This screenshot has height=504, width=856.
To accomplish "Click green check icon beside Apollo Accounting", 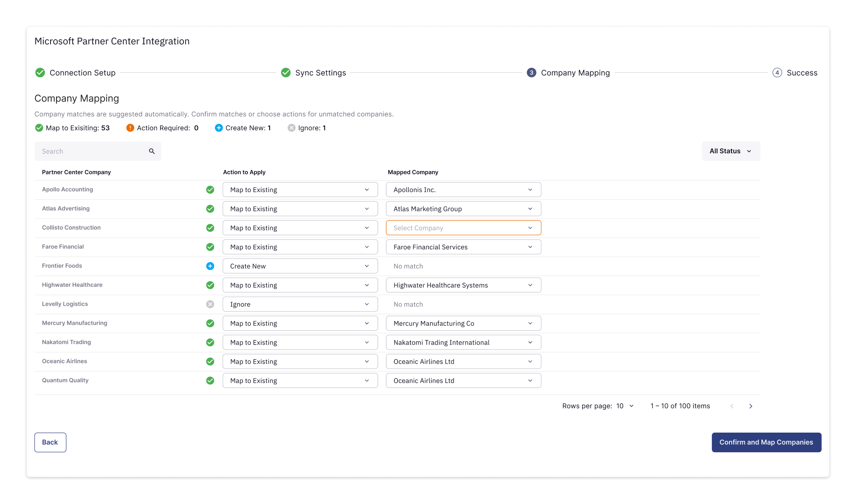I will [x=210, y=190].
